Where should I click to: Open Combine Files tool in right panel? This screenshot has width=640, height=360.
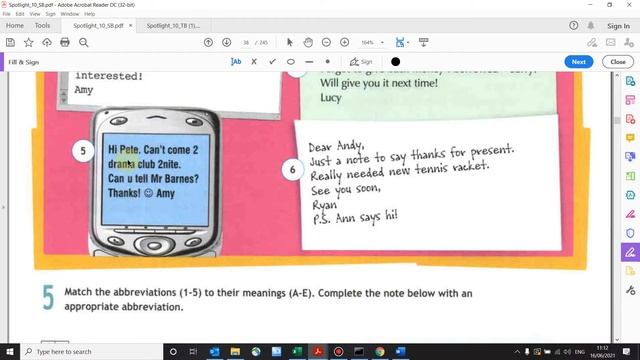pyautogui.click(x=630, y=157)
